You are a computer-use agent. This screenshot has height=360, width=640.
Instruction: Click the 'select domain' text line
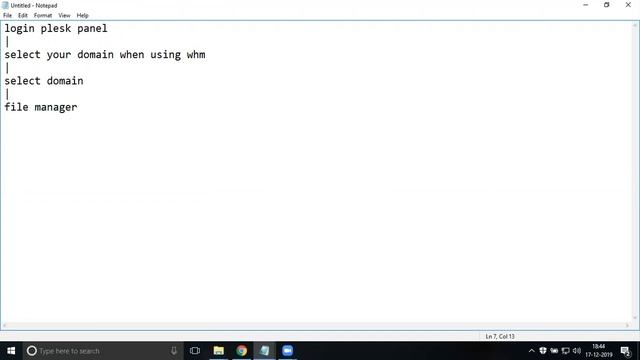coord(44,81)
